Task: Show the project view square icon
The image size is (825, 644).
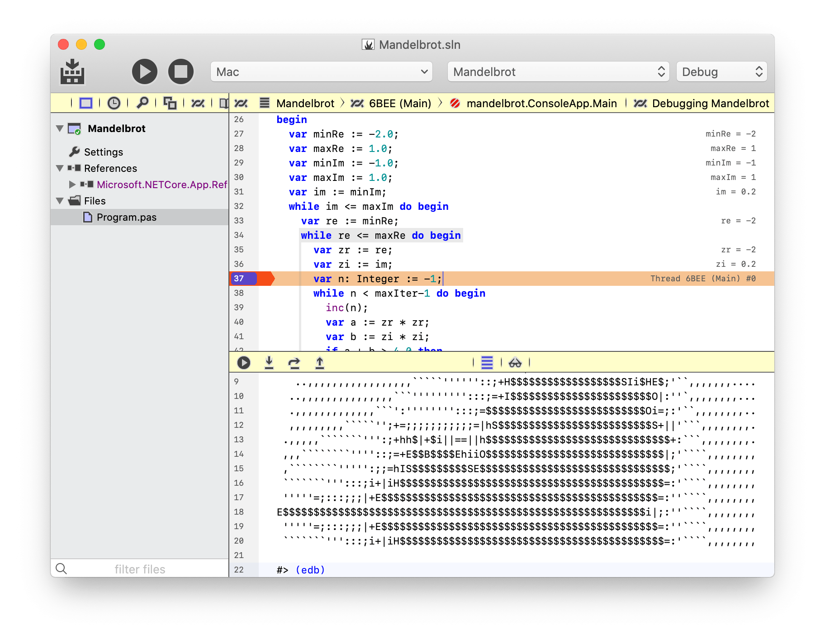Action: tap(86, 103)
